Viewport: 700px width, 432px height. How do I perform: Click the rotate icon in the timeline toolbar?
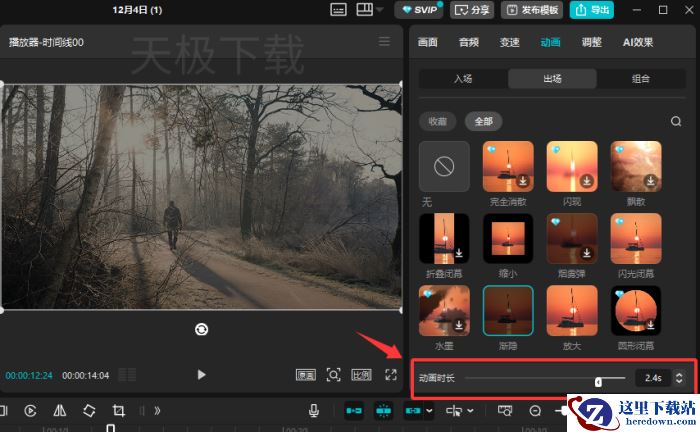(x=89, y=411)
